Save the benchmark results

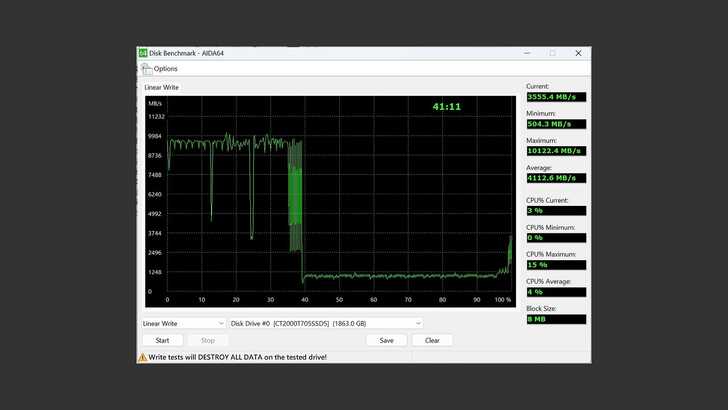tap(386, 340)
